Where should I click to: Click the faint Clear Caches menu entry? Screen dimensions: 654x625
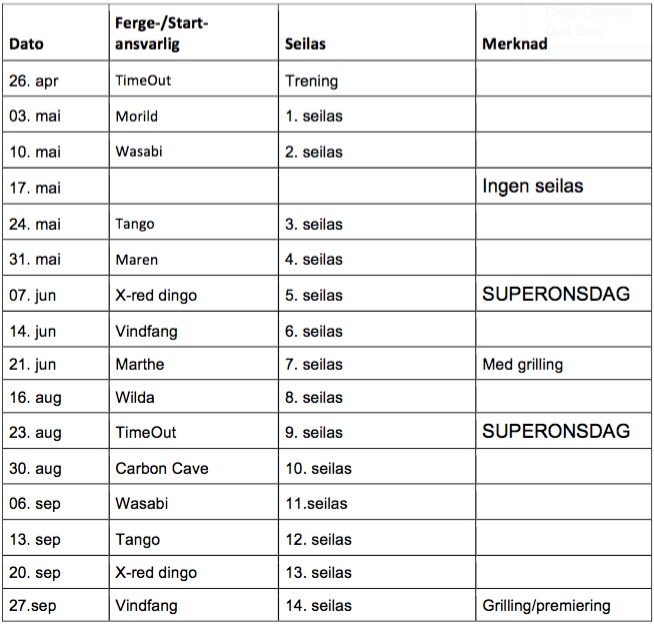[x=587, y=12]
